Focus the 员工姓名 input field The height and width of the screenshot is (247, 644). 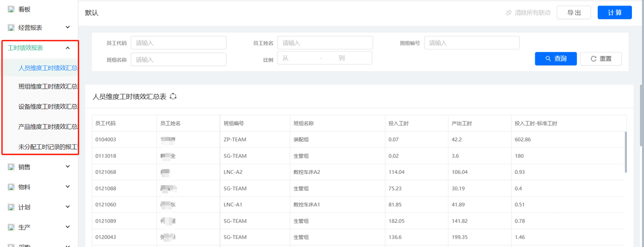pyautogui.click(x=325, y=43)
